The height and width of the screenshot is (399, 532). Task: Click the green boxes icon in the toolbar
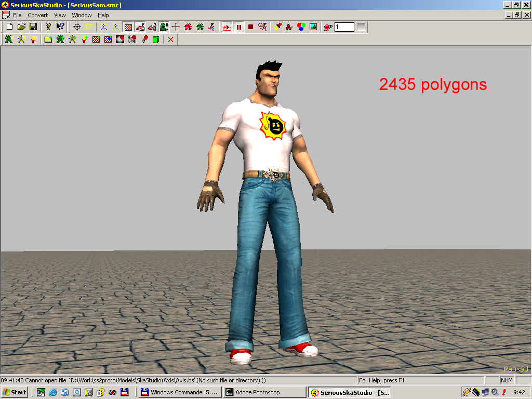[x=200, y=27]
